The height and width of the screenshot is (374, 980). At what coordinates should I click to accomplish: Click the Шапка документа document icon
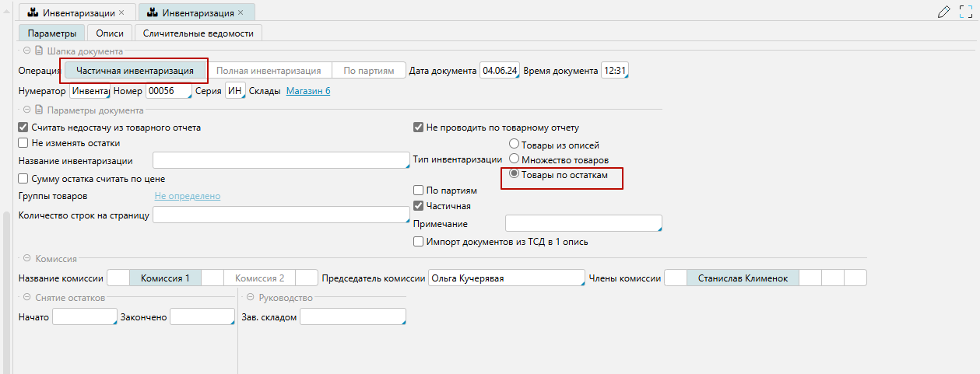point(37,51)
